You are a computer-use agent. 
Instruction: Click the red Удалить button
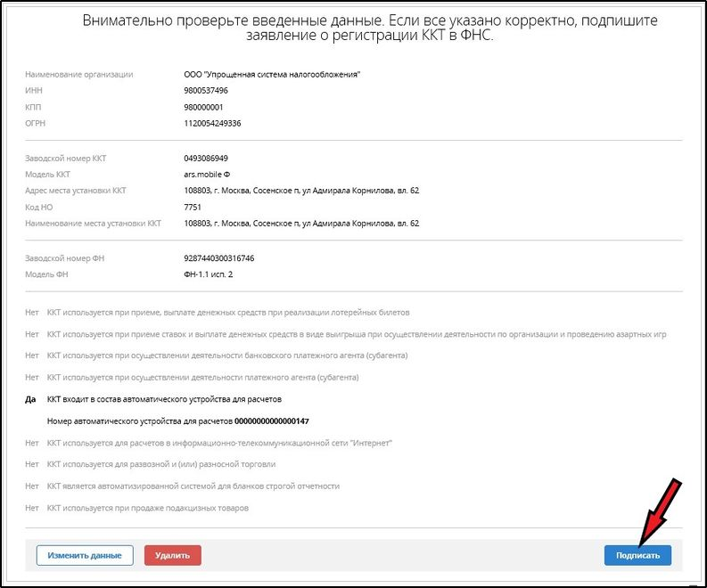click(x=172, y=555)
